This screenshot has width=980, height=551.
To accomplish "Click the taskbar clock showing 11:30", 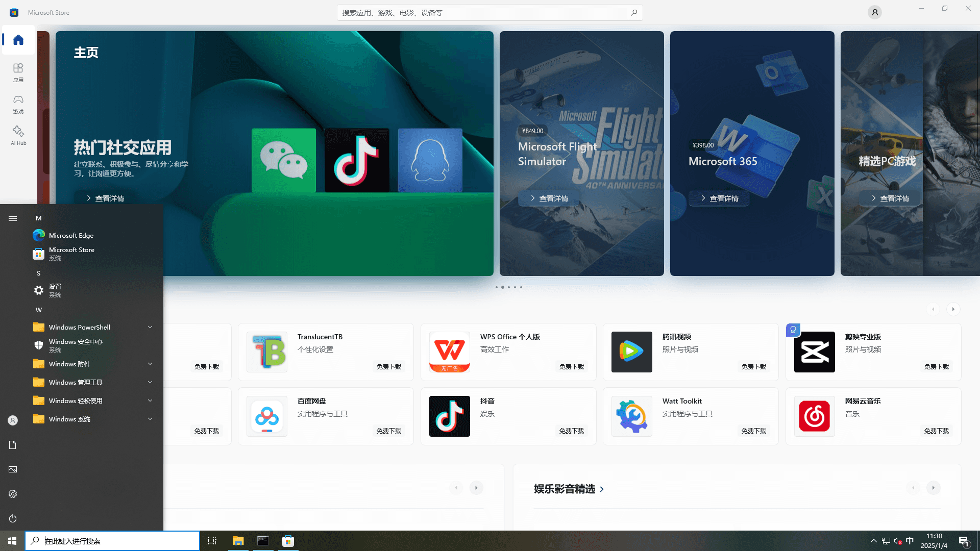I will tap(934, 541).
